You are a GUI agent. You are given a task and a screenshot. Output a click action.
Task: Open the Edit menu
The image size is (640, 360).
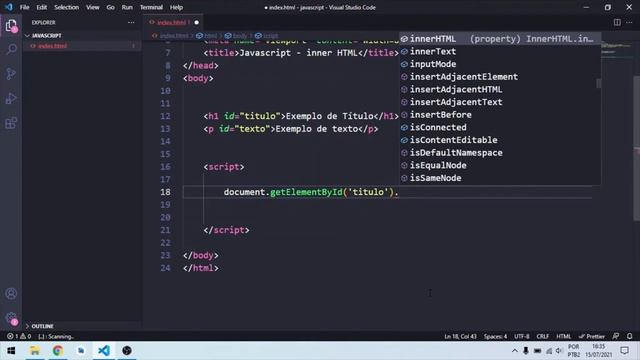(x=41, y=7)
